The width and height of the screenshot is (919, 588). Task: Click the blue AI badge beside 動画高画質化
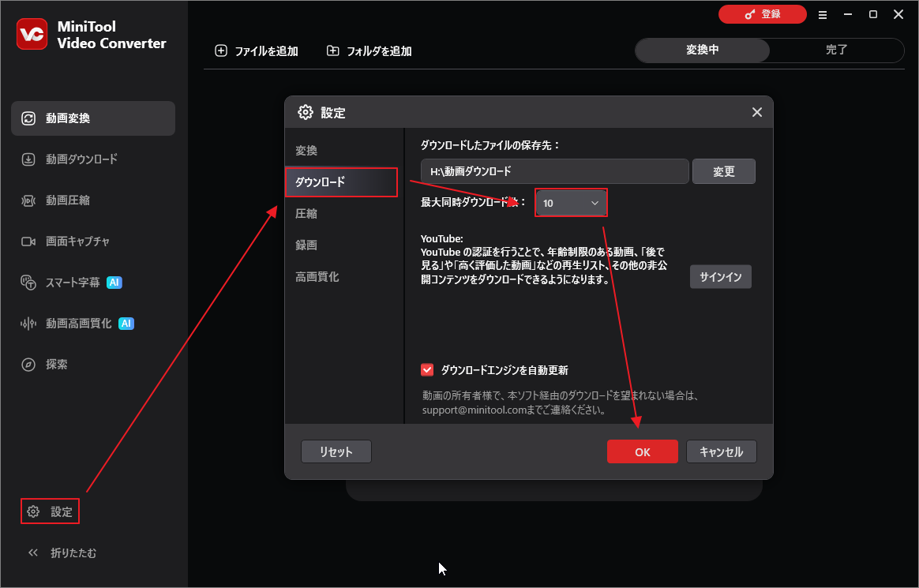click(x=126, y=324)
